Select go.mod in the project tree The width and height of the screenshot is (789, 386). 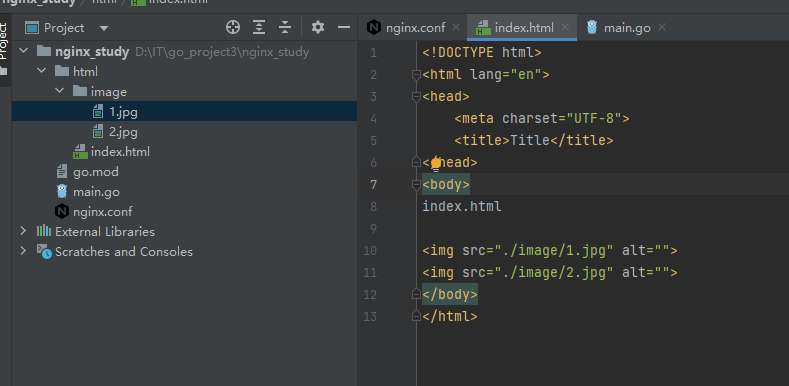tap(185, 172)
